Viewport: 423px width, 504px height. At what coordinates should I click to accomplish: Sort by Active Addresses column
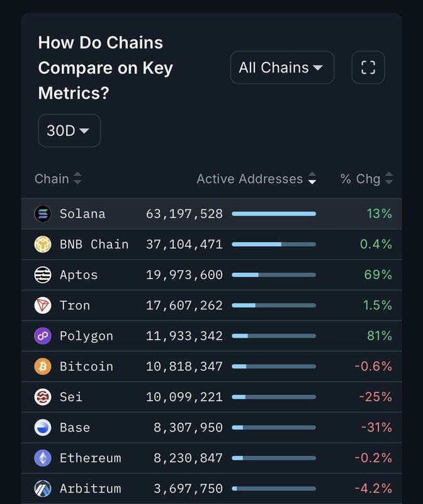tap(256, 179)
